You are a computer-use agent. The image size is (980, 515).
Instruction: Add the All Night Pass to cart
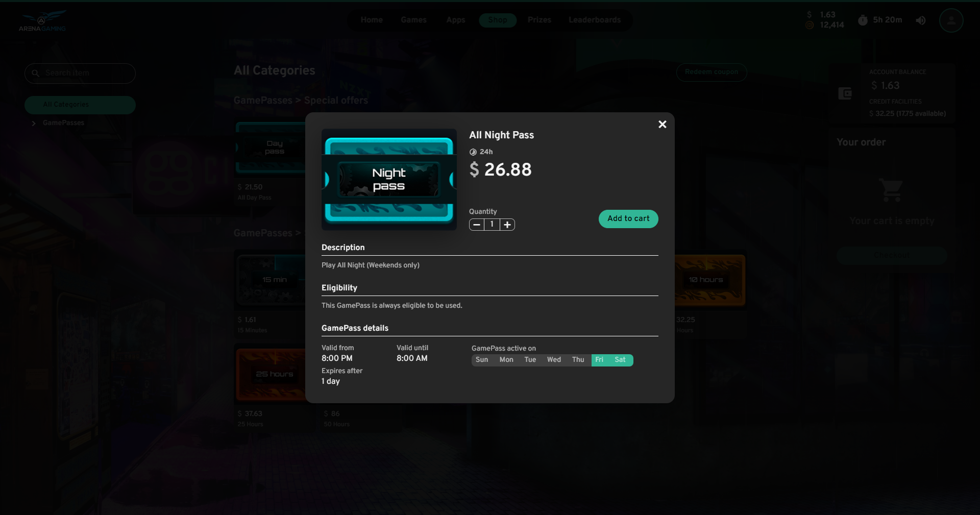click(x=628, y=219)
